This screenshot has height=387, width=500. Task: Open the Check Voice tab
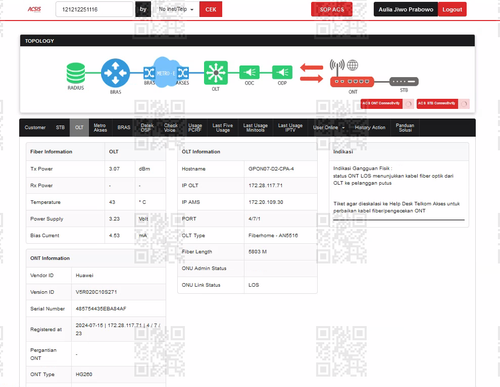coord(171,128)
